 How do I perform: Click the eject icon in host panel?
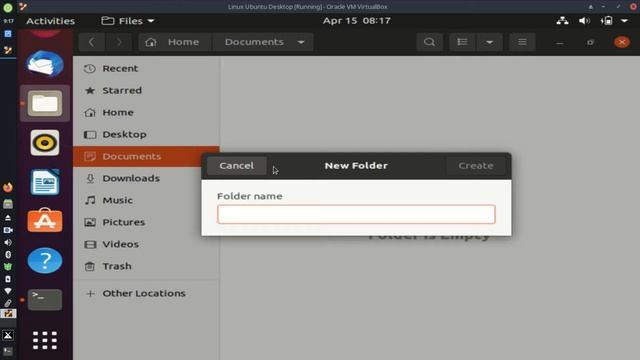click(x=8, y=218)
